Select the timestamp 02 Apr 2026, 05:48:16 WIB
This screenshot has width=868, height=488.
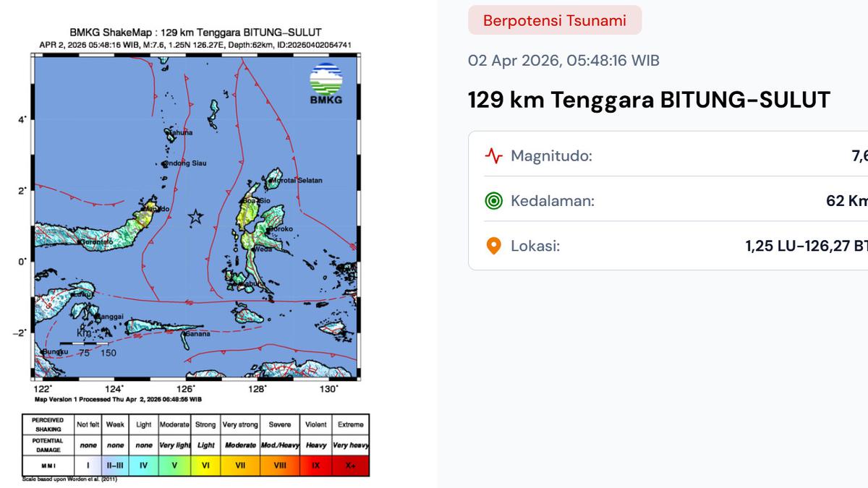[563, 61]
